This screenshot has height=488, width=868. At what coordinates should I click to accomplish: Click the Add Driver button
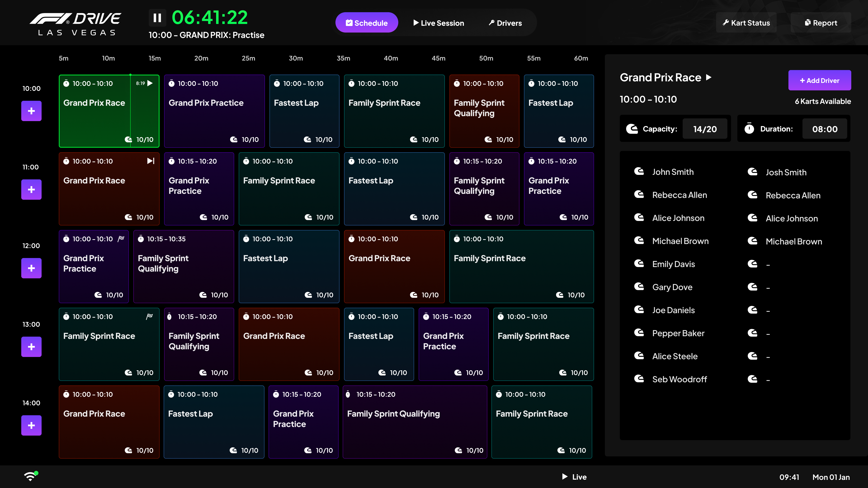point(819,80)
